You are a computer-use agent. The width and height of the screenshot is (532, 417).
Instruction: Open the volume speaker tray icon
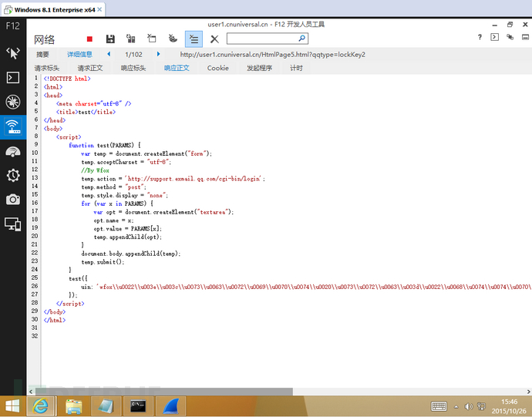point(469,406)
